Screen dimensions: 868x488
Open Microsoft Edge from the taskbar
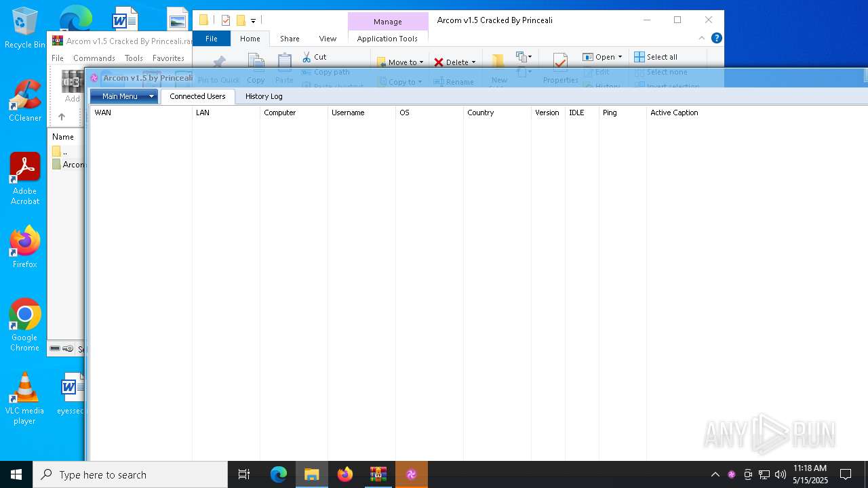point(279,474)
